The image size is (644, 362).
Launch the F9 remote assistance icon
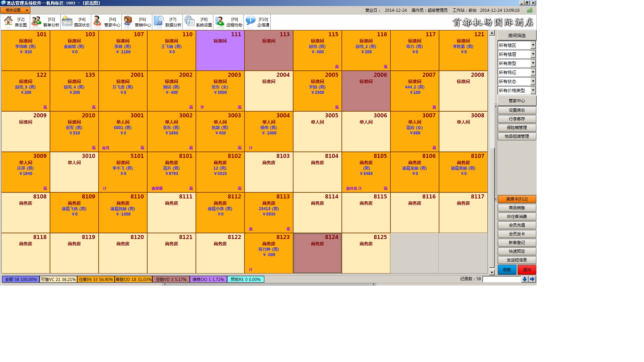pyautogui.click(x=220, y=21)
